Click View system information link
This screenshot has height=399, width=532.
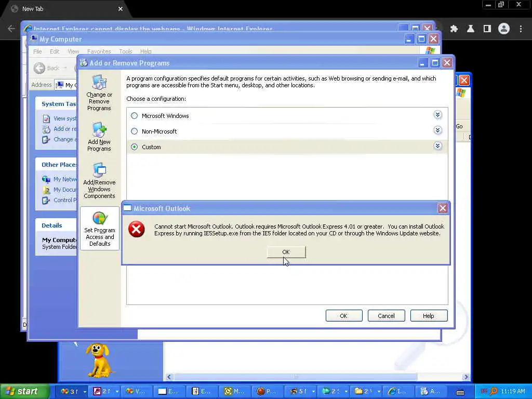click(59, 118)
